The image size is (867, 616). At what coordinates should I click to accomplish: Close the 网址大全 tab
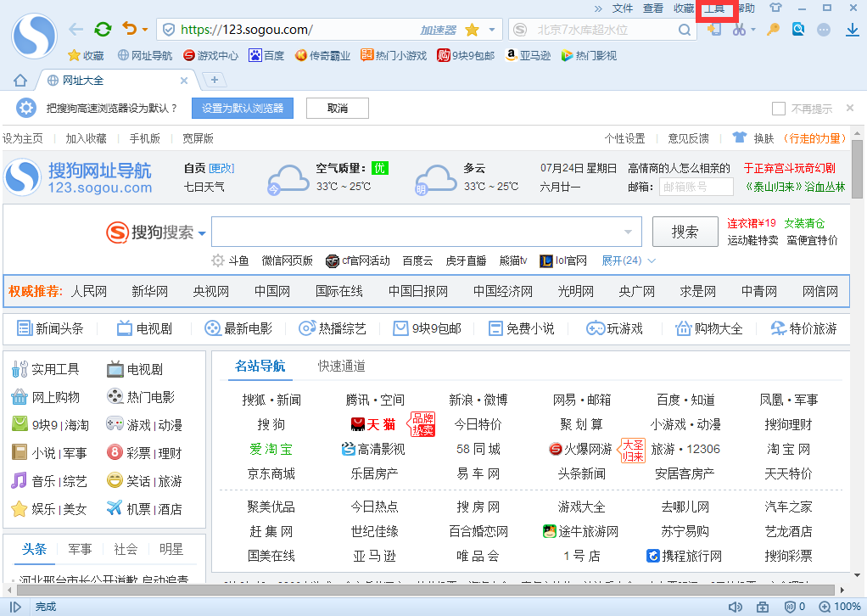pyautogui.click(x=184, y=81)
